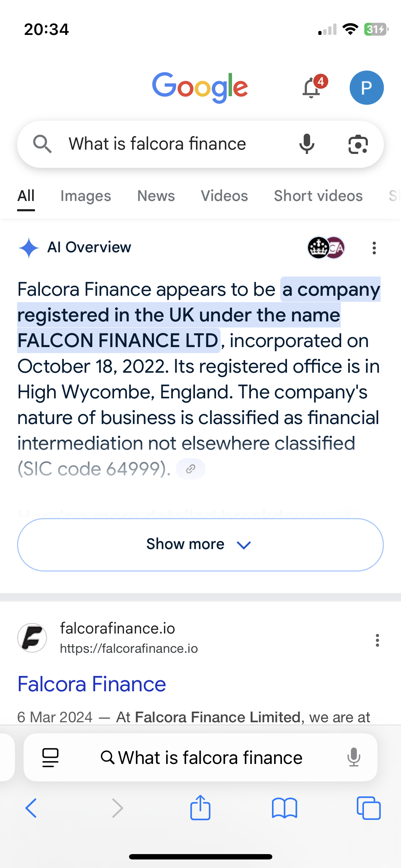This screenshot has height=868, width=401.
Task: Open Safari bookmarks
Action: (x=284, y=808)
